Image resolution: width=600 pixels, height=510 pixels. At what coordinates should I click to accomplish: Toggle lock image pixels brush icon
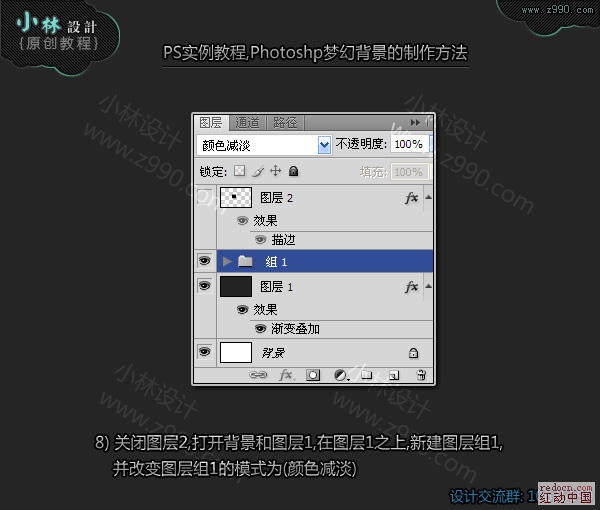point(258,171)
